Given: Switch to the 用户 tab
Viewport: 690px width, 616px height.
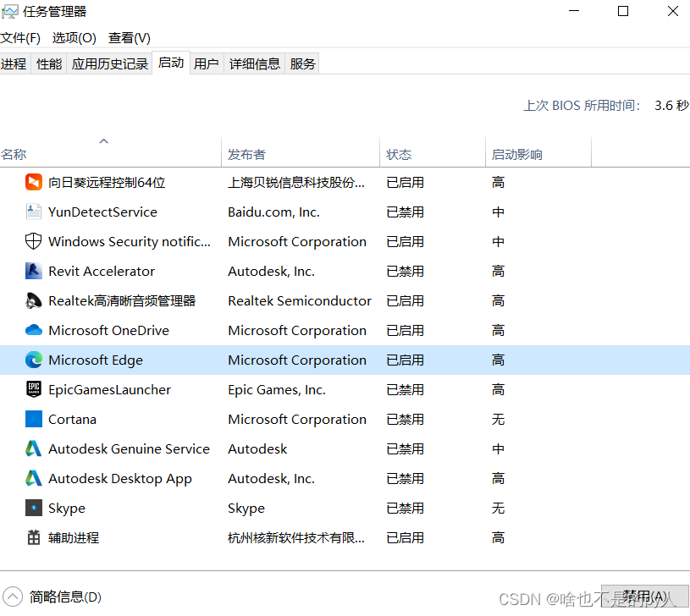Looking at the screenshot, I should 207,63.
